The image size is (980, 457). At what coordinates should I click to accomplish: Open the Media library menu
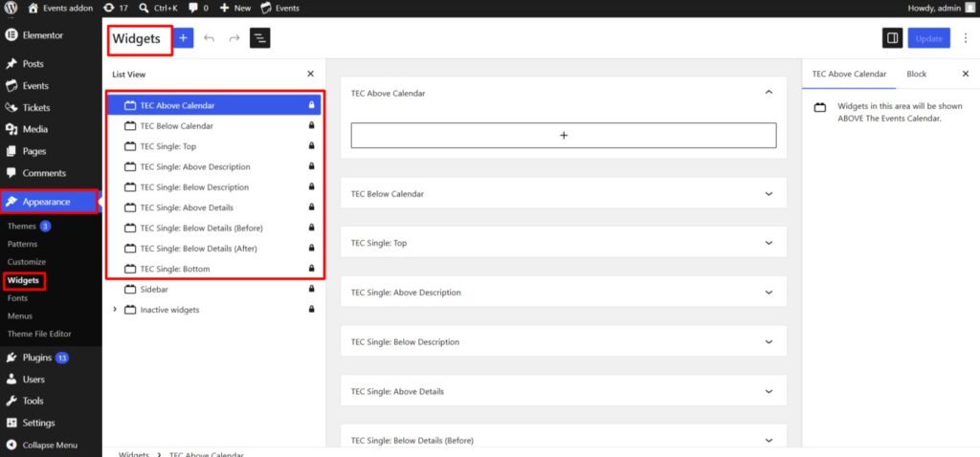[x=34, y=129]
